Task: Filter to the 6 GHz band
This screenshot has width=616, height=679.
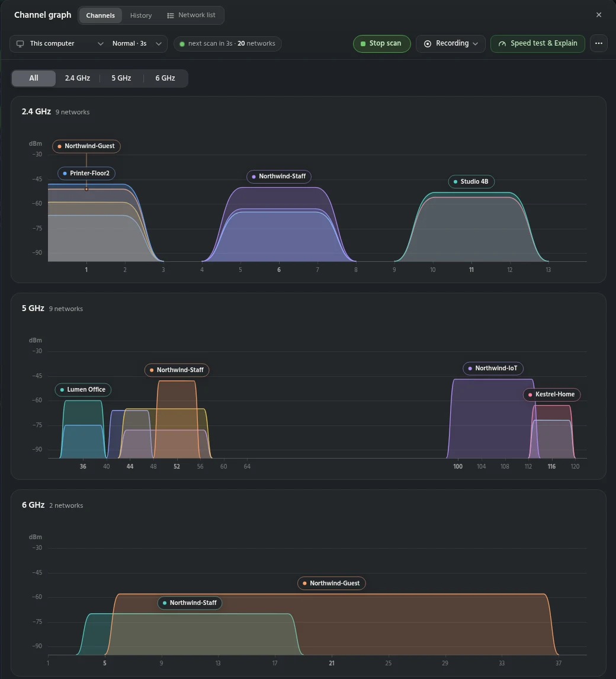Action: pos(165,78)
